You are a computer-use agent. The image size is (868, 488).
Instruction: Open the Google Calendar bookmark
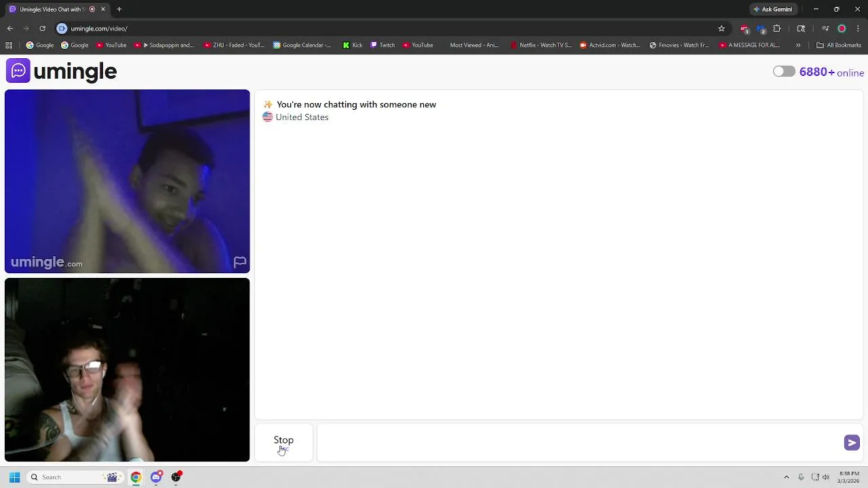tap(302, 45)
